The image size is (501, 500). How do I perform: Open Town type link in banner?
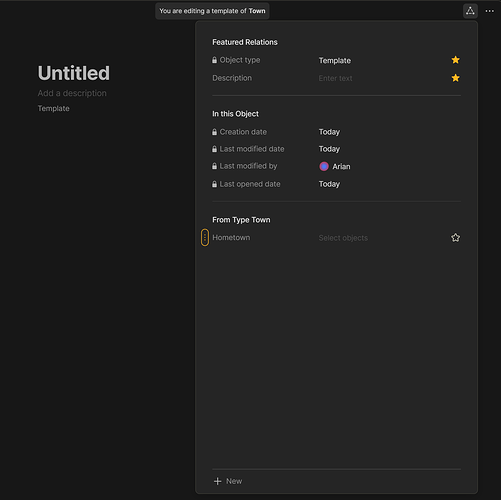257,11
